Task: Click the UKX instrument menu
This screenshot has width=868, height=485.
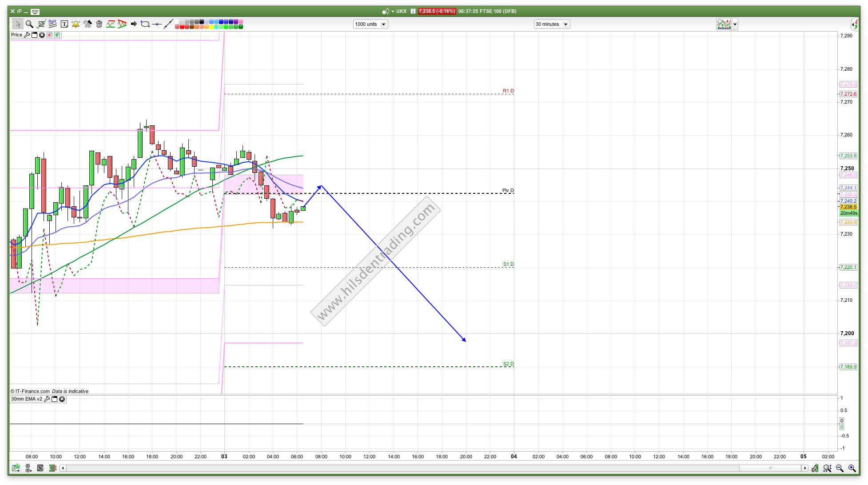Action: pyautogui.click(x=401, y=11)
